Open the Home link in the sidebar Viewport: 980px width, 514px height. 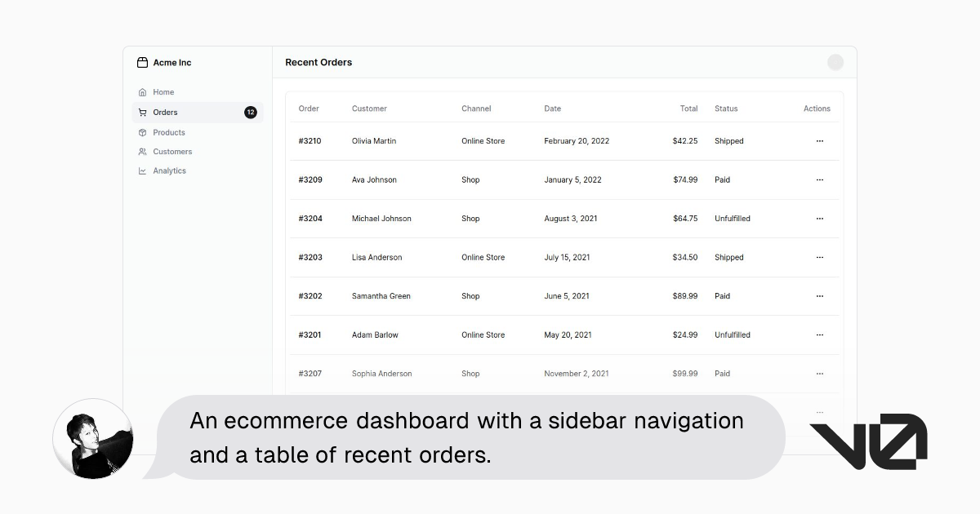(163, 91)
